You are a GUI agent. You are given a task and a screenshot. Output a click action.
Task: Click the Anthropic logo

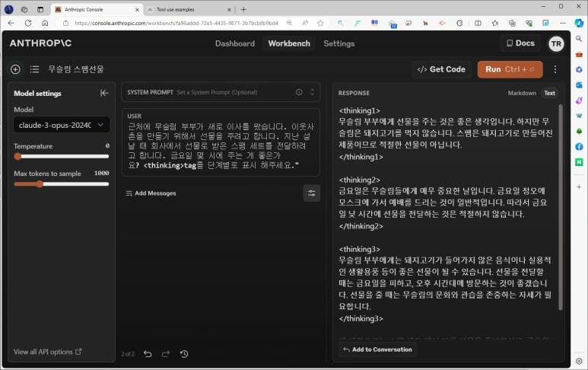coord(40,43)
